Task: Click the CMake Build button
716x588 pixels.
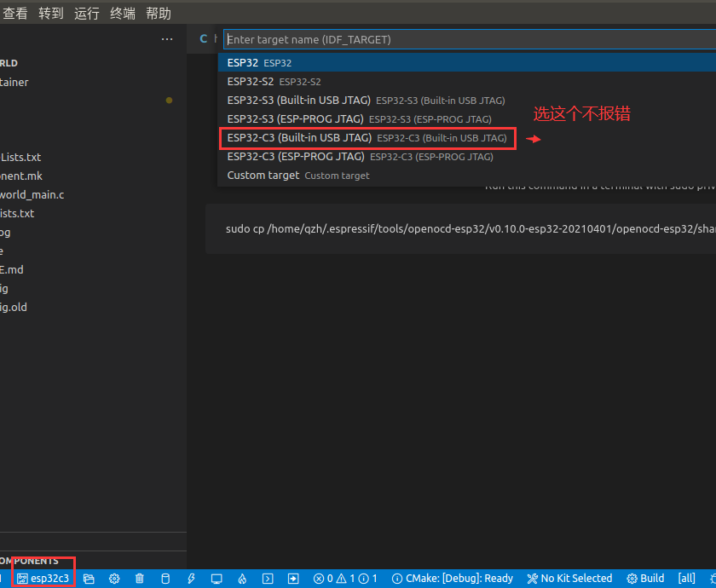Action: (645, 579)
